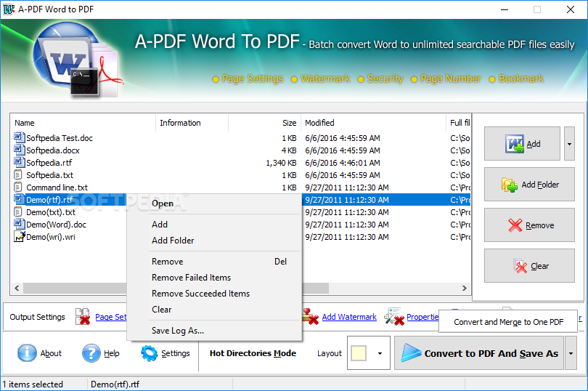Open the Properties link

422,317
